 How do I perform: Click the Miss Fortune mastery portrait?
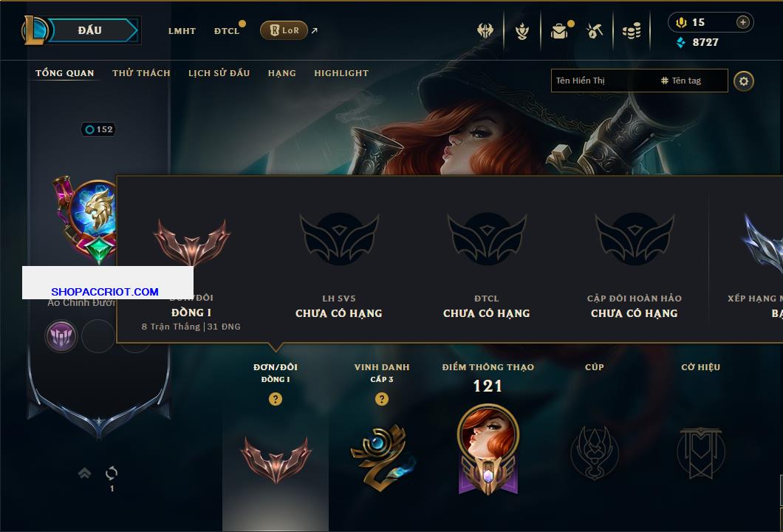(x=488, y=449)
